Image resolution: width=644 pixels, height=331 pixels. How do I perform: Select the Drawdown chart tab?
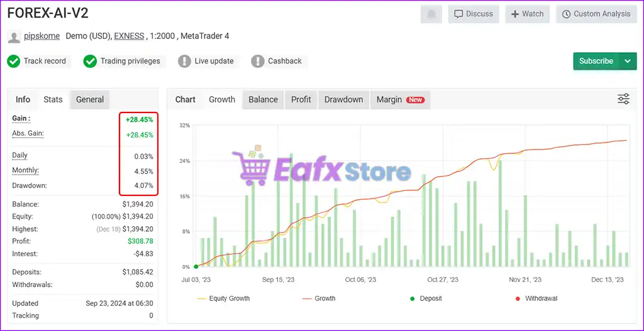click(x=344, y=100)
